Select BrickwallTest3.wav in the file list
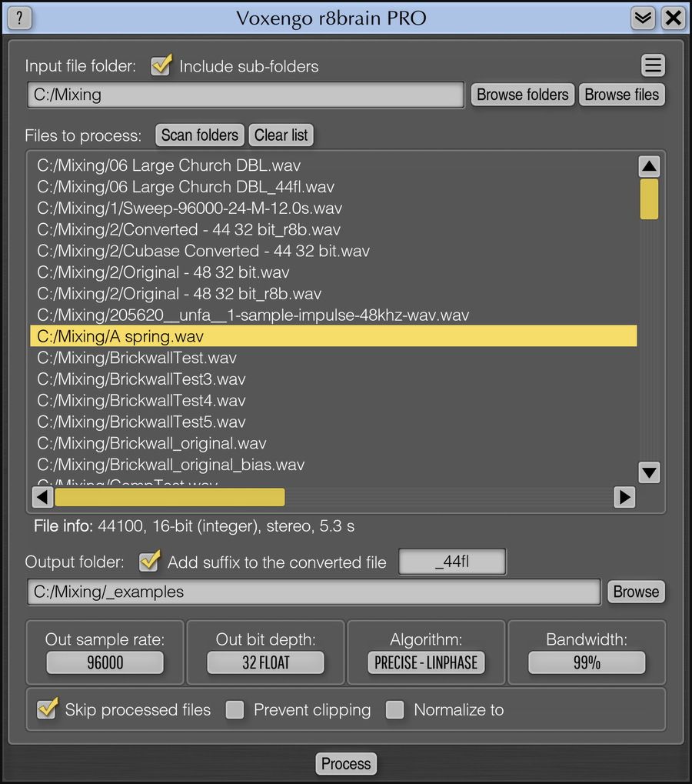Screen dimensions: 692x784 click(x=141, y=379)
